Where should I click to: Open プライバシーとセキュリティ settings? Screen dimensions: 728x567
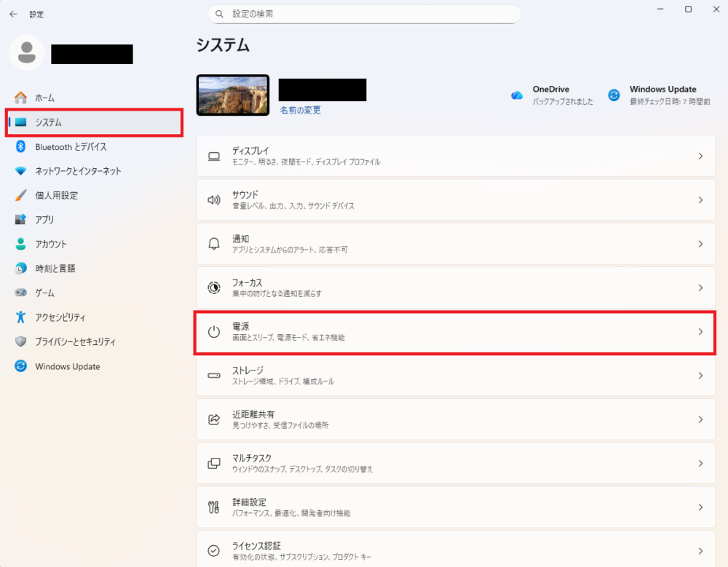[69, 341]
